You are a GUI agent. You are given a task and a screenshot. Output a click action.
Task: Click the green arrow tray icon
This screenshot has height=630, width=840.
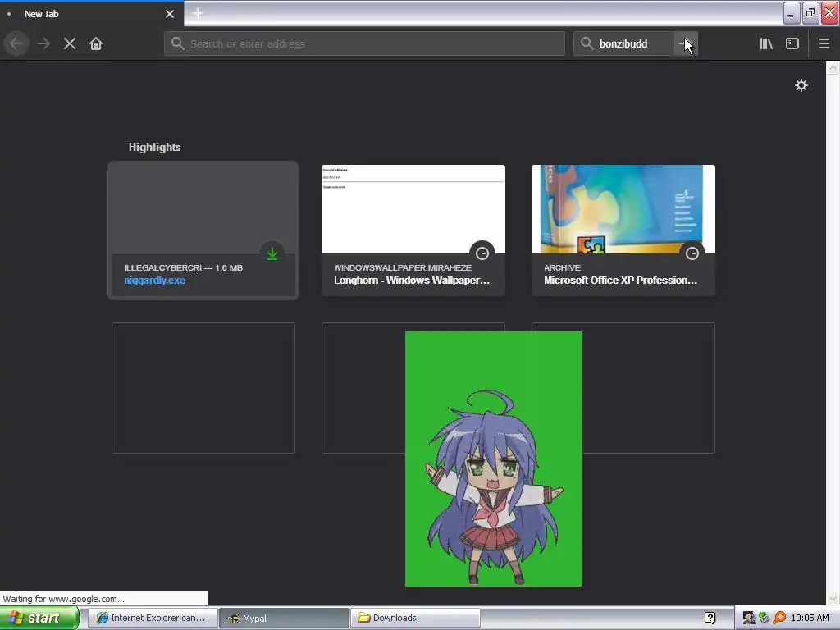pyautogui.click(x=764, y=618)
